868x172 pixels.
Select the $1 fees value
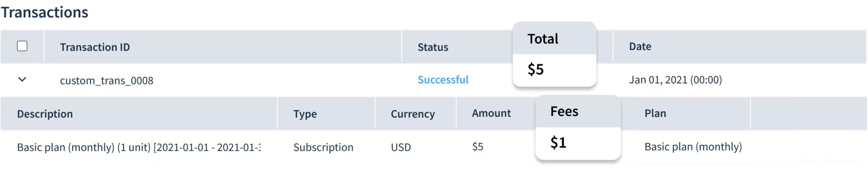558,142
